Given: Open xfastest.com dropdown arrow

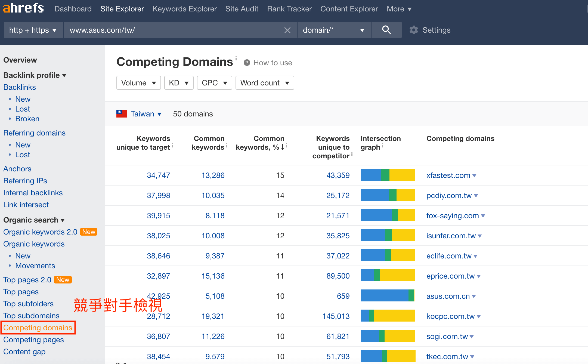Looking at the screenshot, I should 474,176.
